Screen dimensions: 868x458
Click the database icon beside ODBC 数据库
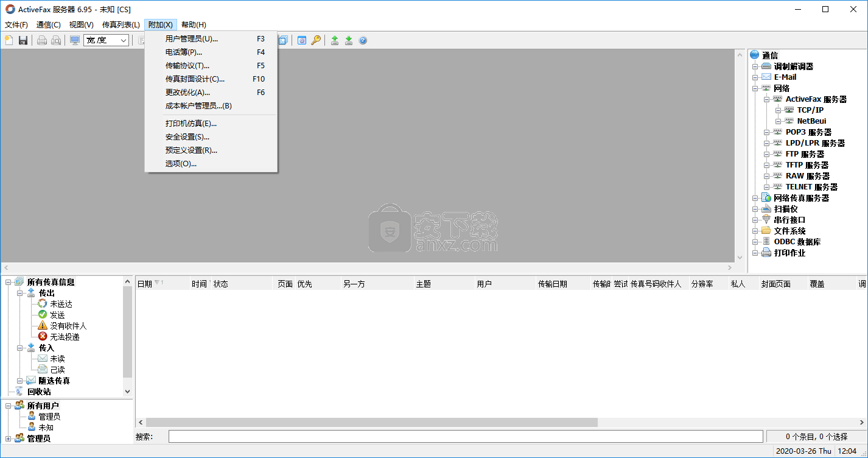click(766, 242)
